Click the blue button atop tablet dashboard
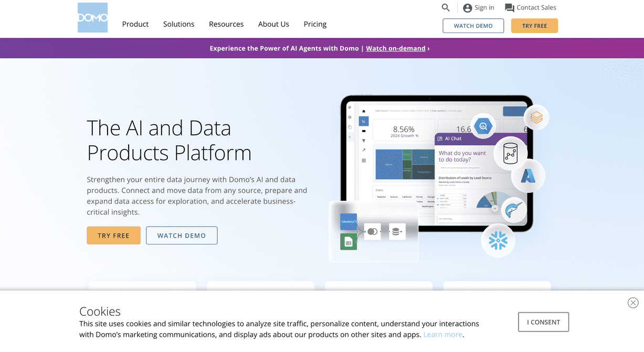 tap(514, 111)
